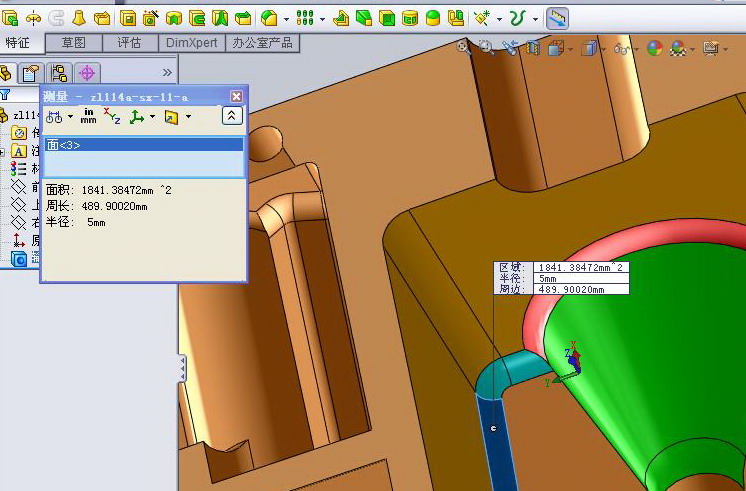Switch to 评估 (Evaluate) tab
The width and height of the screenshot is (746, 491).
[x=129, y=43]
